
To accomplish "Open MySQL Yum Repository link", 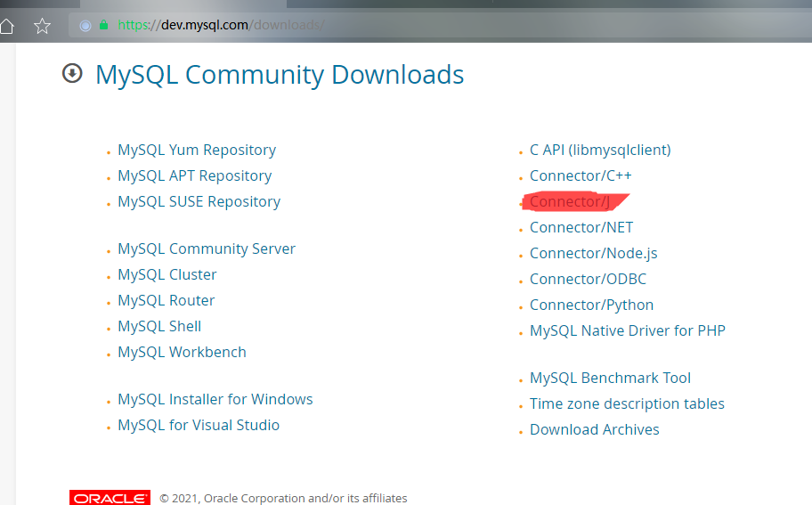I will 197,151.
